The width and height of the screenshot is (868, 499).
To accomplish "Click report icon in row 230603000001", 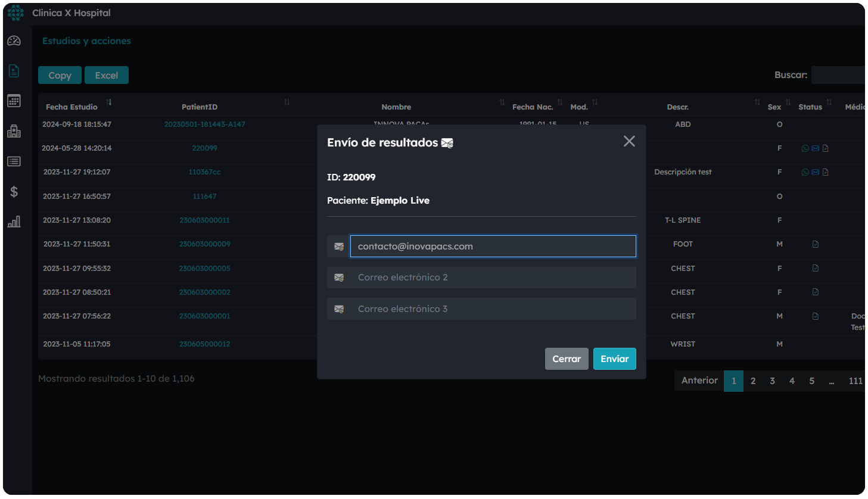I will click(x=816, y=316).
